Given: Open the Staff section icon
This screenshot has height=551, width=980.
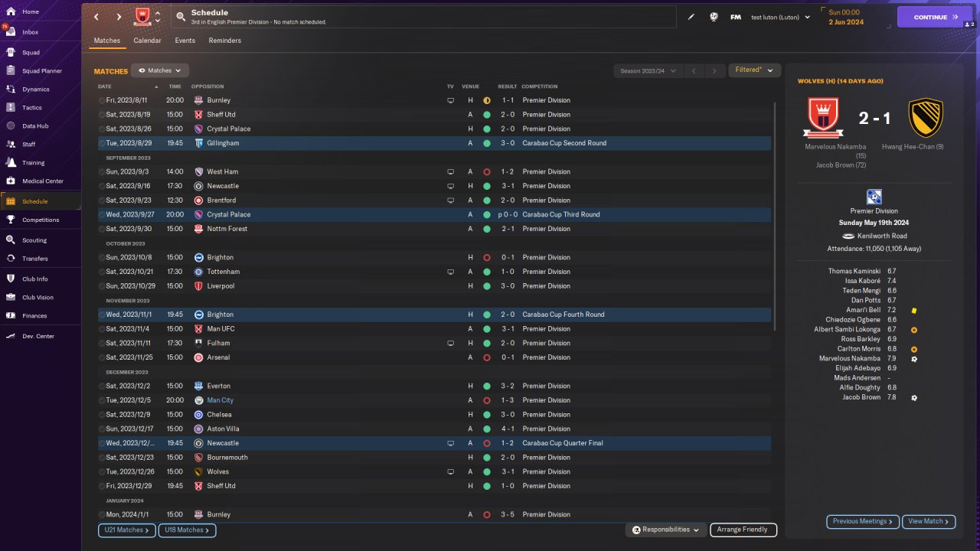Looking at the screenshot, I should pyautogui.click(x=11, y=145).
